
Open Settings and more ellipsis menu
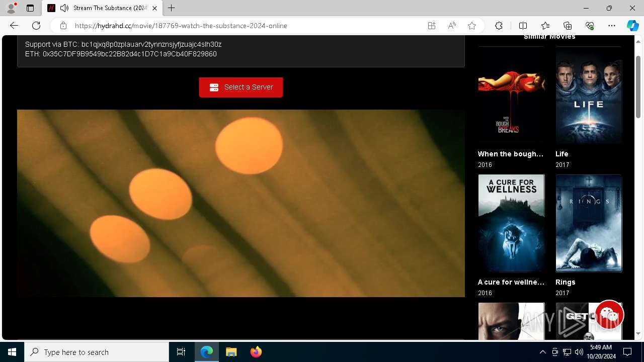(612, 26)
